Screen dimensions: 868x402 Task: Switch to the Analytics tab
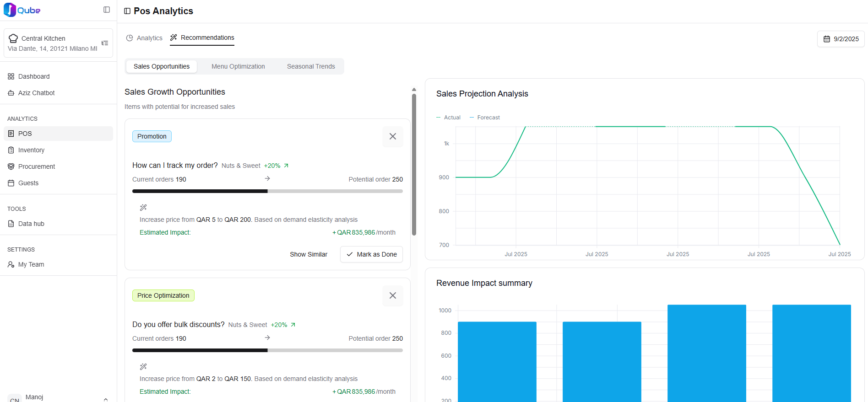pos(144,38)
